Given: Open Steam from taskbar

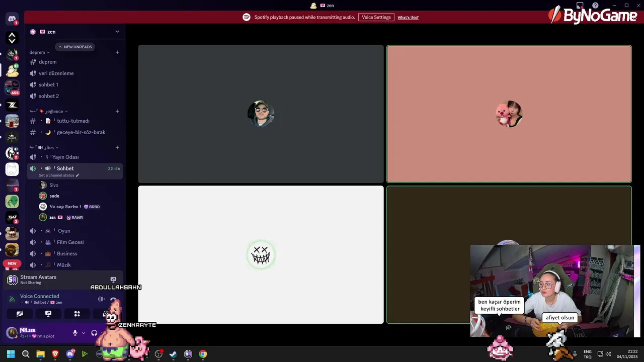Looking at the screenshot, I should (x=173, y=354).
